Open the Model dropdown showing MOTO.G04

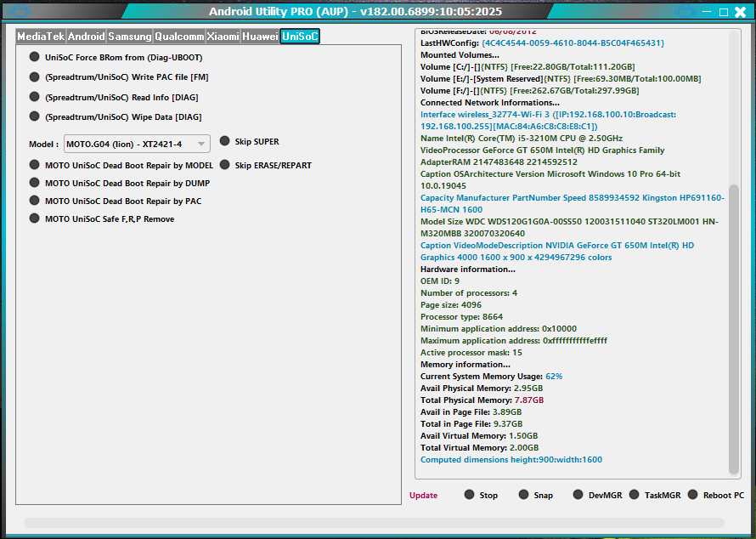[137, 144]
